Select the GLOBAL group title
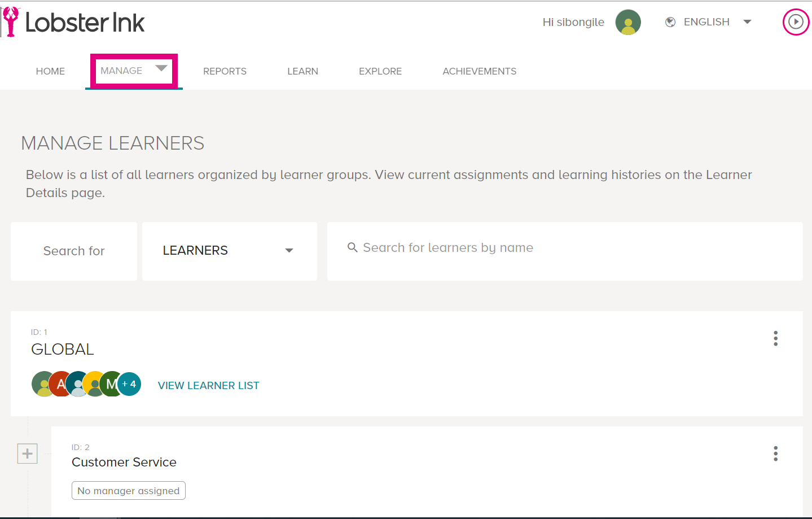 point(63,349)
